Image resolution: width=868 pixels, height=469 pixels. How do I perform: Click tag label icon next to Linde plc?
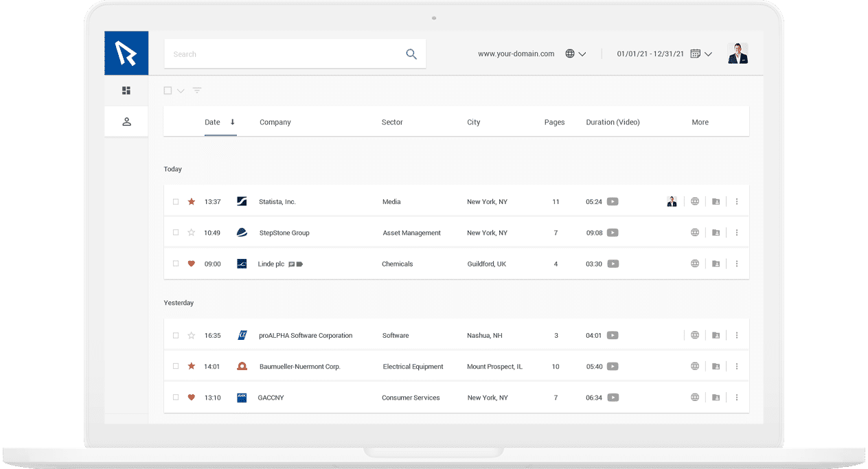pyautogui.click(x=299, y=264)
